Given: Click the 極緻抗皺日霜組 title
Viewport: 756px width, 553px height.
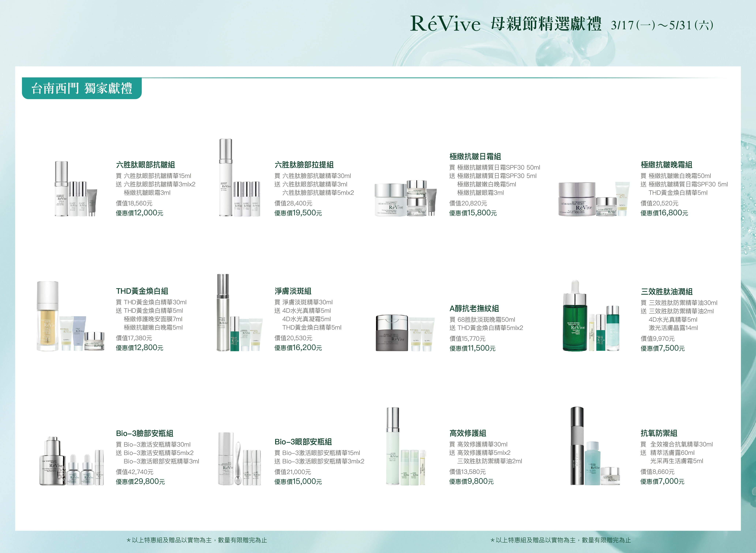Looking at the screenshot, I should coord(475,156).
